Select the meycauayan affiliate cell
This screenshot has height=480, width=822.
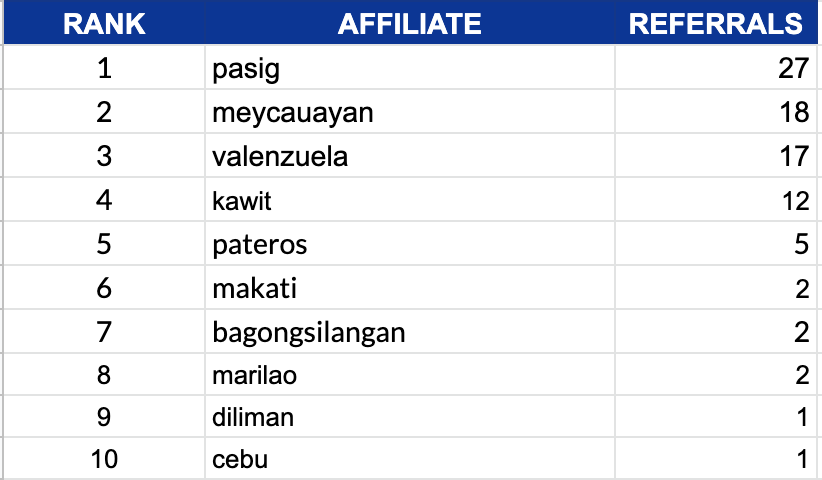point(292,113)
